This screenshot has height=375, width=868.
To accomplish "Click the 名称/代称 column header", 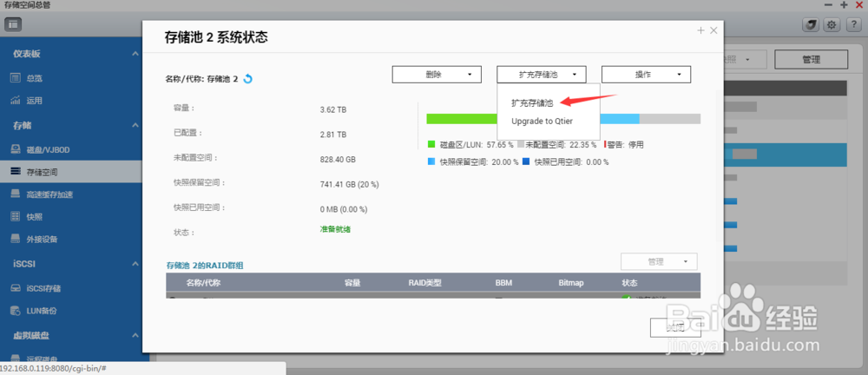I will tap(204, 283).
